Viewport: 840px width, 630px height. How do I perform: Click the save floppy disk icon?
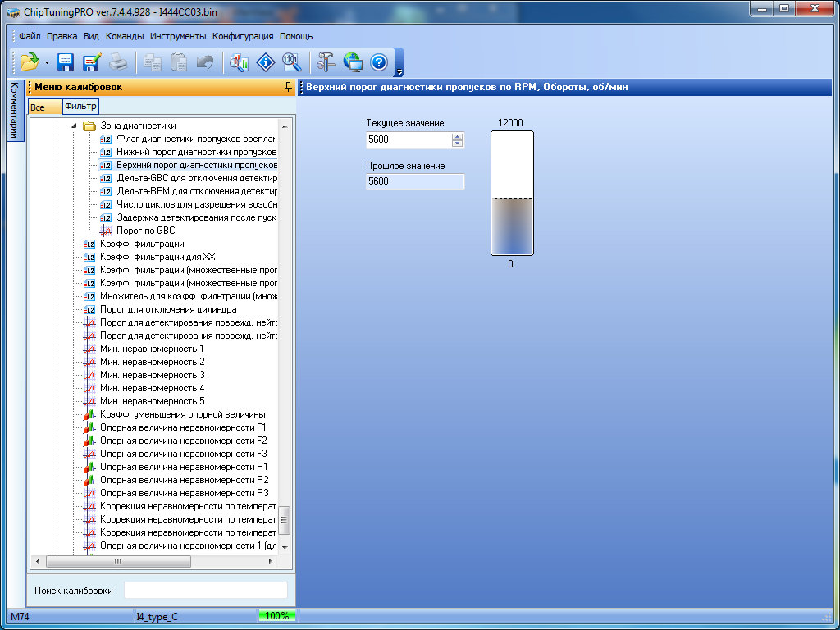66,62
